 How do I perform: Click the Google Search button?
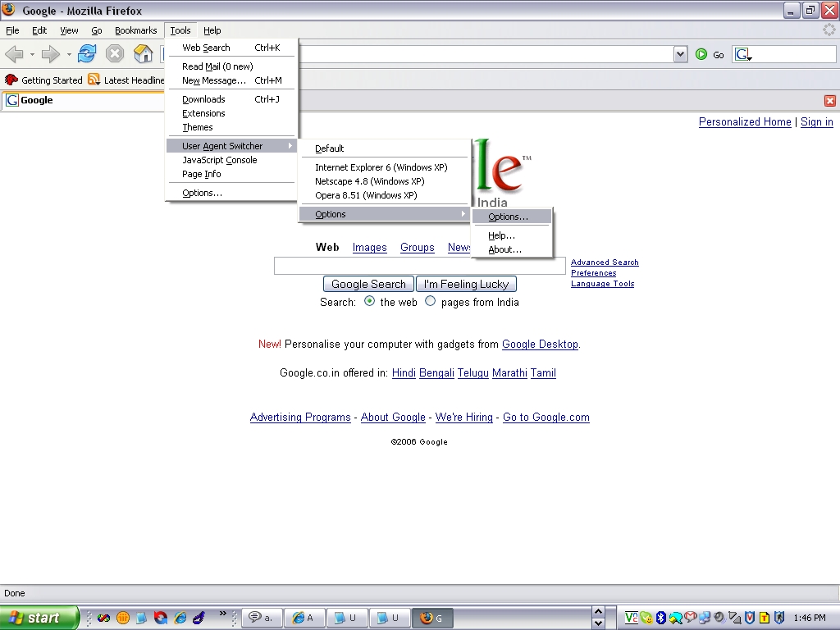(368, 284)
